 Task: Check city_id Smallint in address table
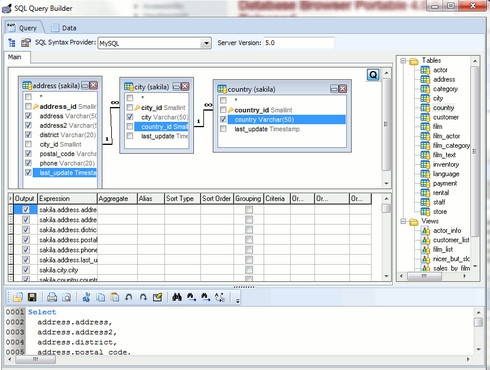pos(28,144)
